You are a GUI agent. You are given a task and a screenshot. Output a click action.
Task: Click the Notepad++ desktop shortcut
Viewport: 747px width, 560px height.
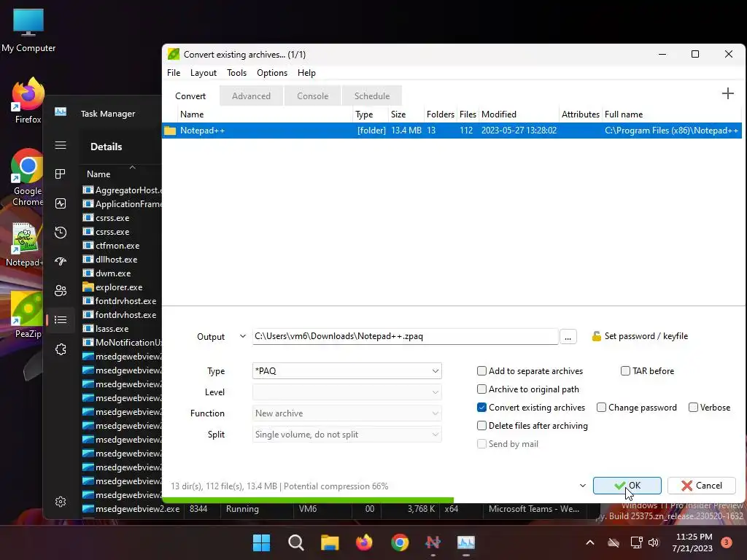25,244
